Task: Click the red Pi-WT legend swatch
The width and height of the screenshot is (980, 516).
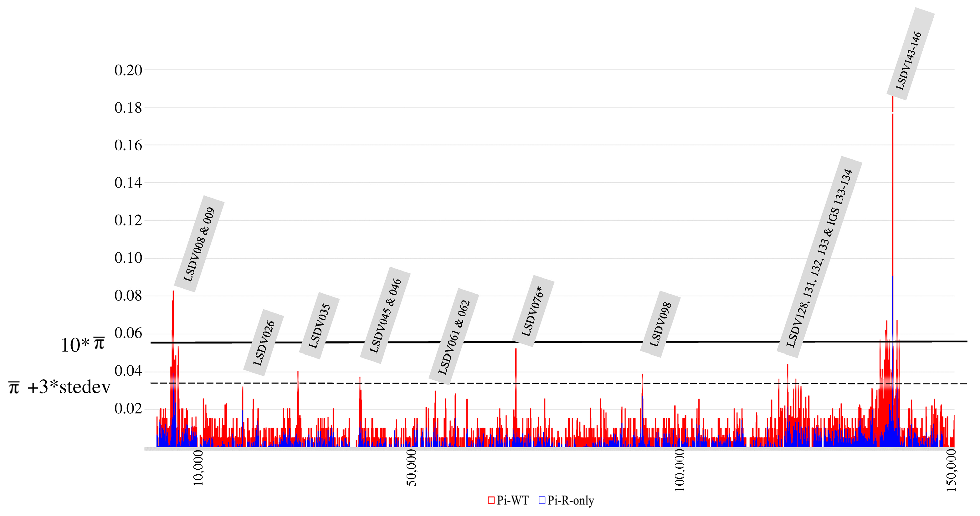Action: [491, 500]
